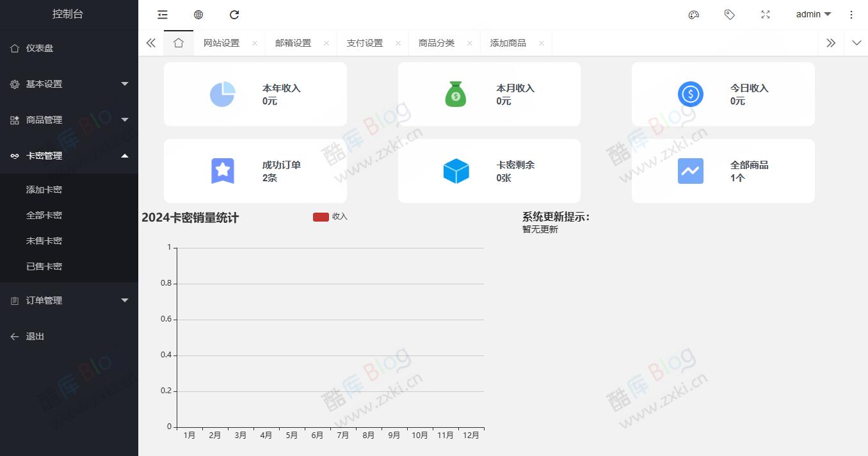This screenshot has height=456, width=868.
Task: Refresh the current page
Action: tap(234, 14)
